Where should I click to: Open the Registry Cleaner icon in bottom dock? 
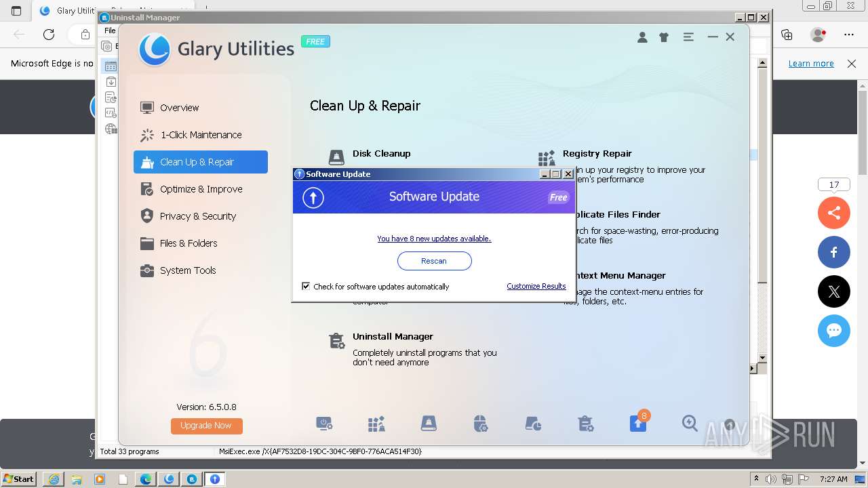[x=376, y=424]
